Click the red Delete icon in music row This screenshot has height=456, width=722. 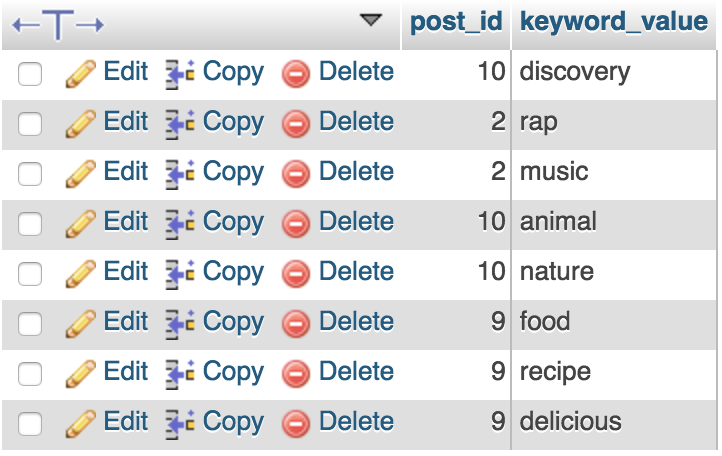click(296, 173)
